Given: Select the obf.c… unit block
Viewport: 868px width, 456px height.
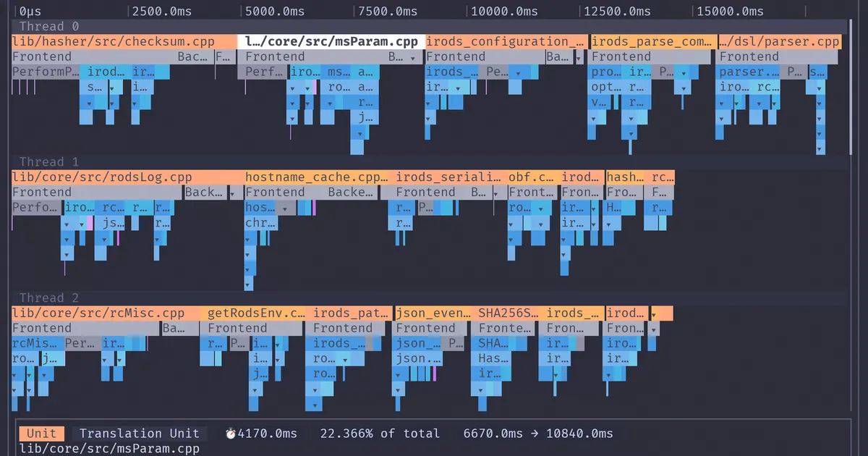Looking at the screenshot, I should [534, 177].
